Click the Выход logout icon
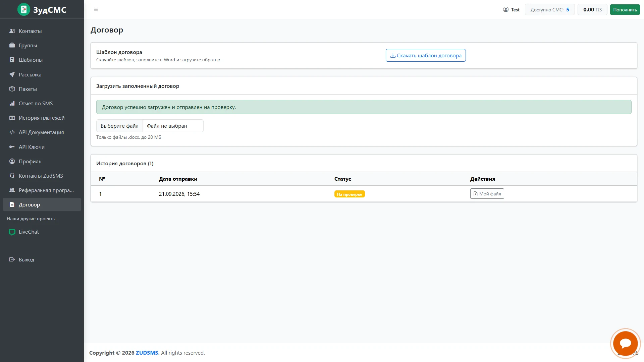This screenshot has height=362, width=644. [x=12, y=259]
